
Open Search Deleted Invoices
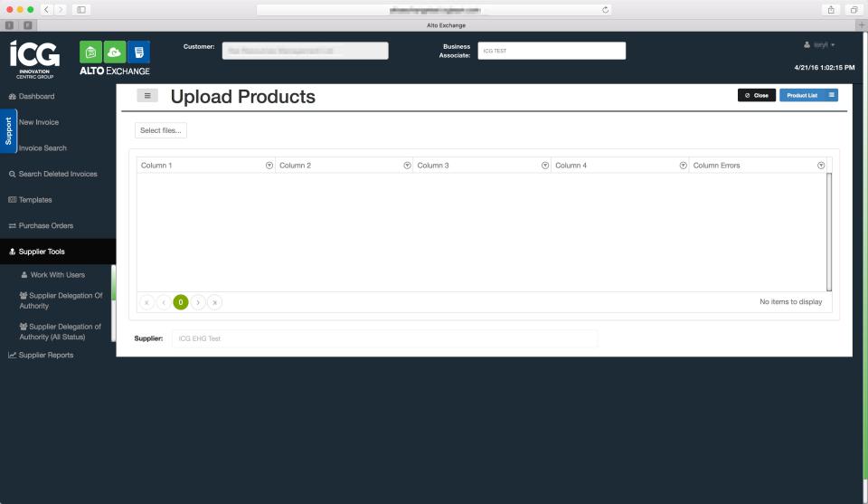click(x=53, y=174)
